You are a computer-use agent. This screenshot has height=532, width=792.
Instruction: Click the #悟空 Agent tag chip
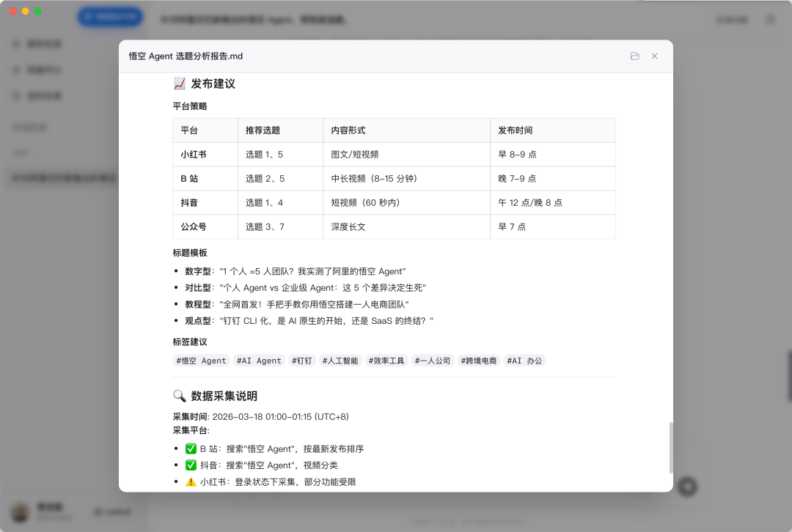click(x=201, y=361)
